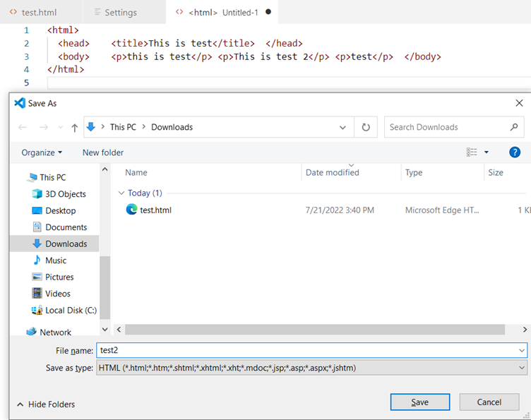This screenshot has width=531, height=420.
Task: Click the 'Downloads' breadcrumb in address bar
Action: [x=172, y=127]
